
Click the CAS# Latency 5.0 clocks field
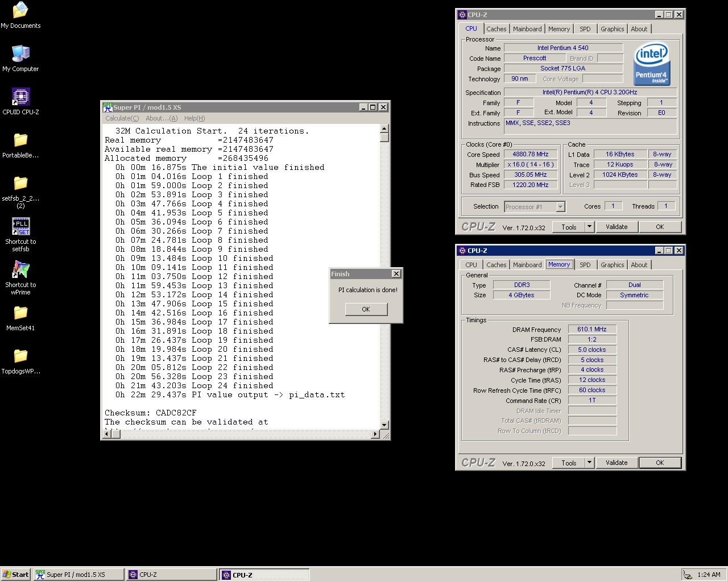[591, 350]
